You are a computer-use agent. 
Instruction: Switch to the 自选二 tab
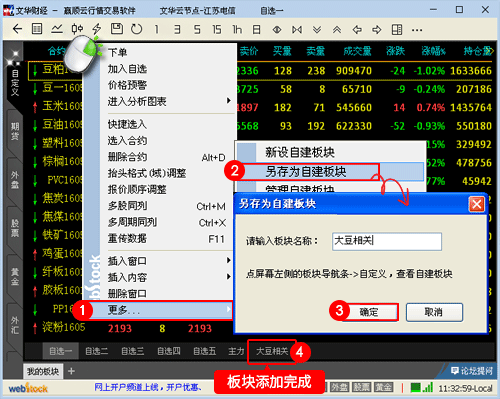[97, 351]
